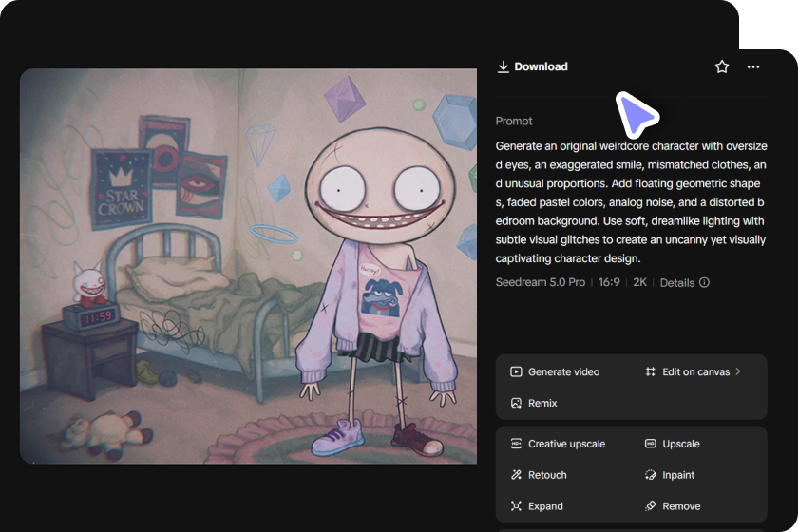
Task: Click the Generate video label
Action: tap(564, 372)
